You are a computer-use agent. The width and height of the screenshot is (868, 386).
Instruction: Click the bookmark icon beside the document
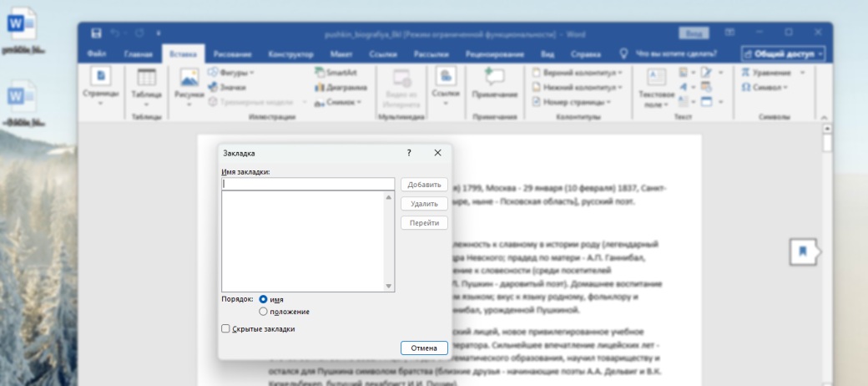point(802,251)
